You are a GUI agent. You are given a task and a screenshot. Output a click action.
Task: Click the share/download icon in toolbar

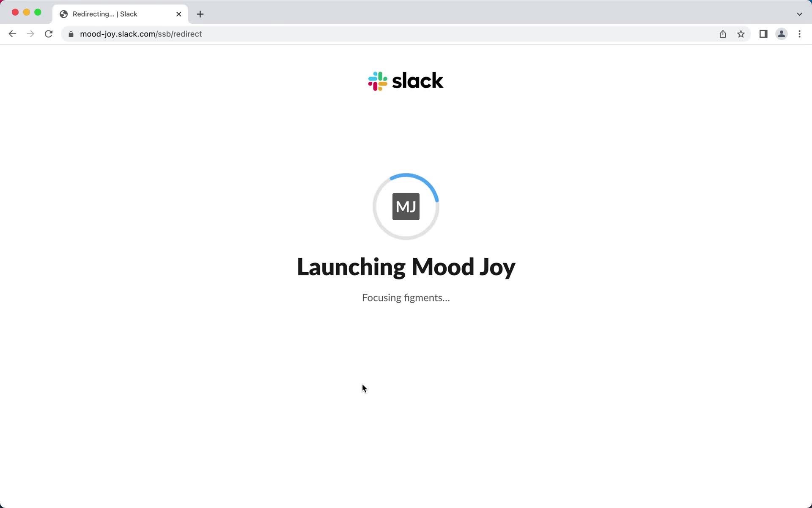tap(723, 34)
